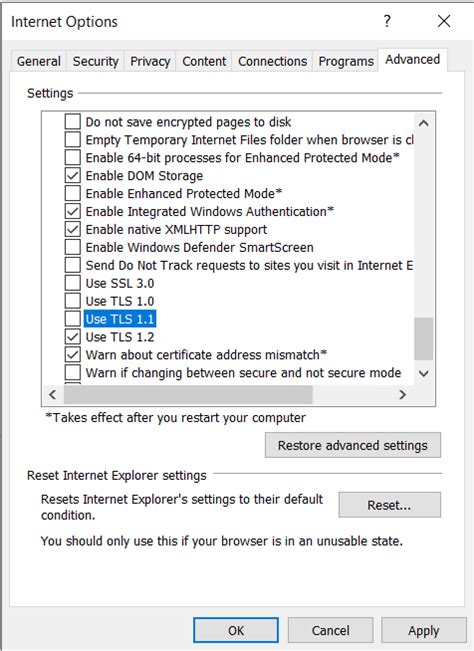The image size is (474, 651).
Task: Uncheck Warn about certificate address mismatch
Action: (73, 354)
